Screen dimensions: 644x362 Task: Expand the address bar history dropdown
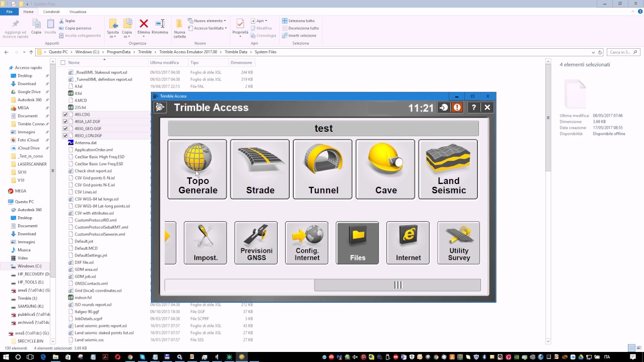[593, 52]
